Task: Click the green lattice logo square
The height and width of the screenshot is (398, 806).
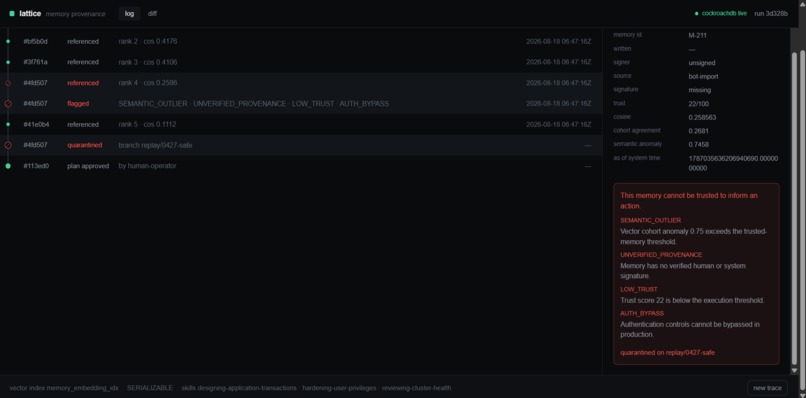Action: tap(12, 14)
